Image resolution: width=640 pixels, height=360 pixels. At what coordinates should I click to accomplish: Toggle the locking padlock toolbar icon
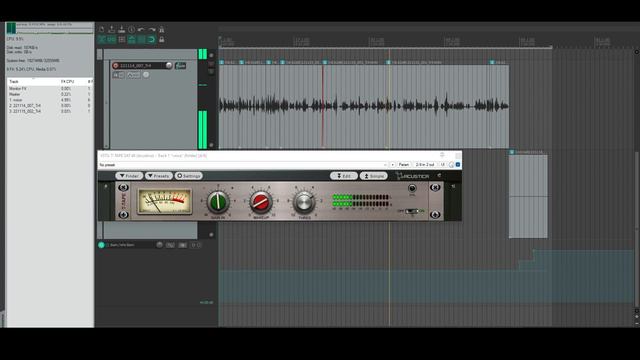[x=162, y=40]
